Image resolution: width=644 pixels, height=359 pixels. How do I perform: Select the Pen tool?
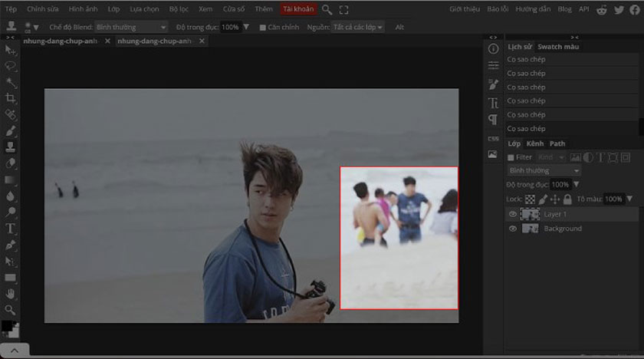point(10,245)
